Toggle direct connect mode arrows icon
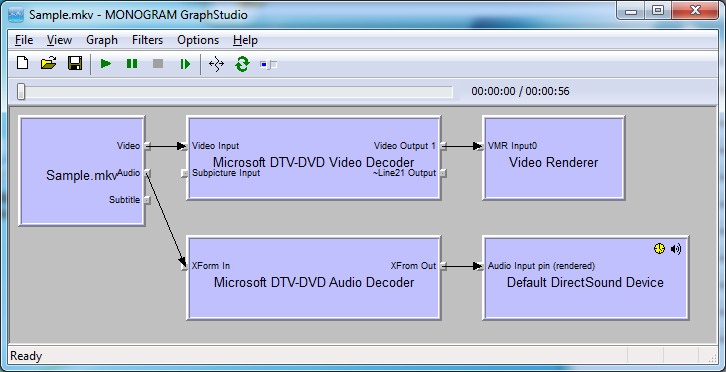 pos(216,64)
